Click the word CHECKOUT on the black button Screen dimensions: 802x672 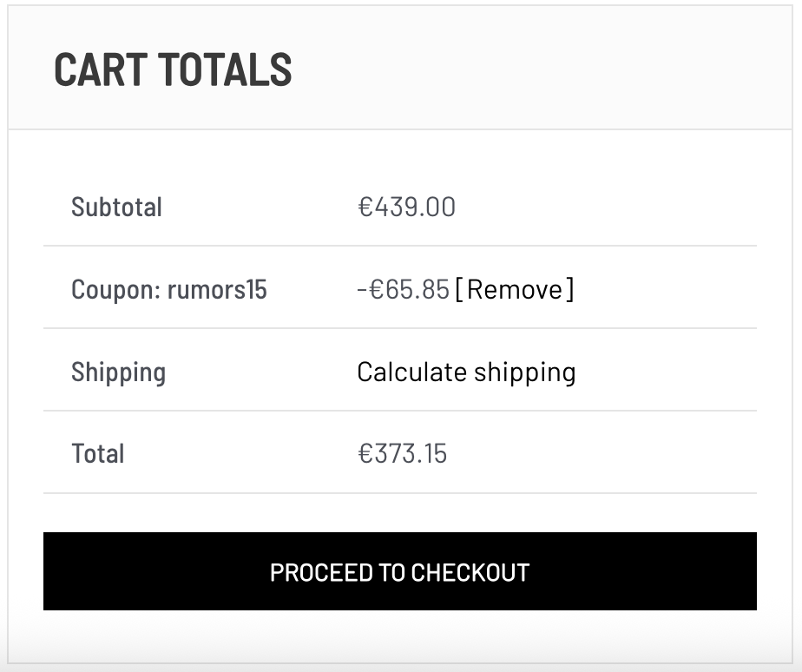point(470,572)
